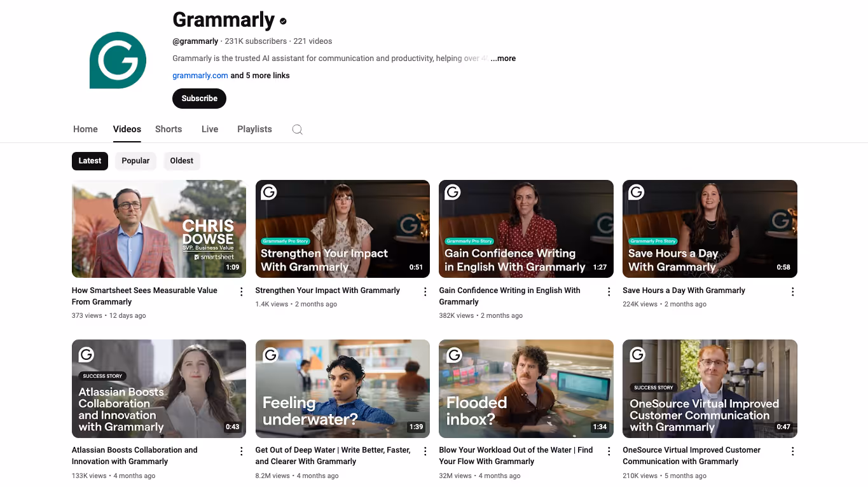This screenshot has width=868, height=487.
Task: Click title 'Save Hours a Day With Grammarly'
Action: (x=684, y=291)
